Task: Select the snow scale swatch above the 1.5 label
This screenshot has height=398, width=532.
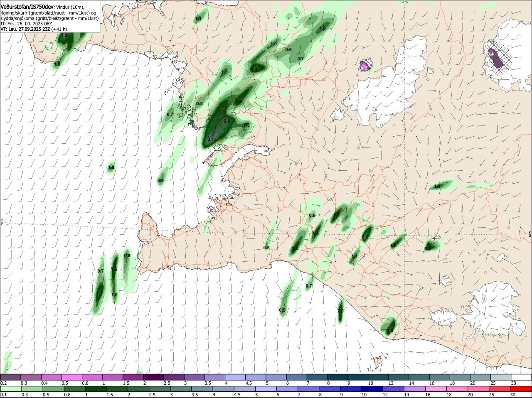Action: click(133, 377)
